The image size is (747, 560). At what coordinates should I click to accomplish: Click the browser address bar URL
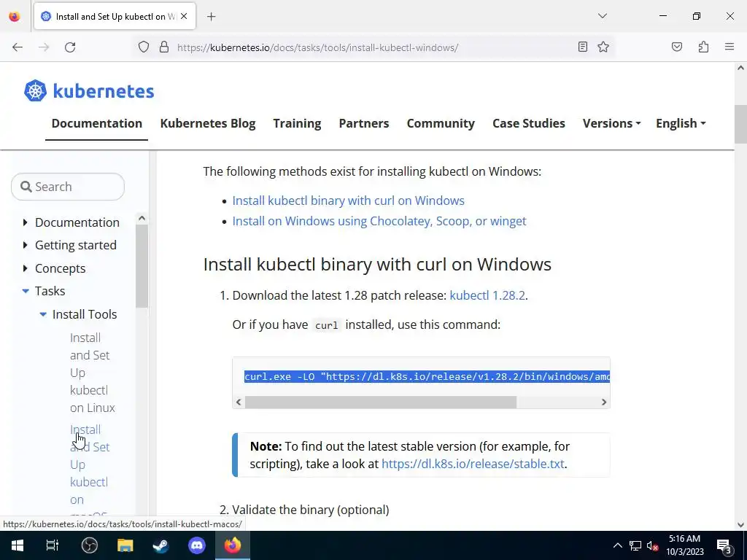click(x=317, y=47)
